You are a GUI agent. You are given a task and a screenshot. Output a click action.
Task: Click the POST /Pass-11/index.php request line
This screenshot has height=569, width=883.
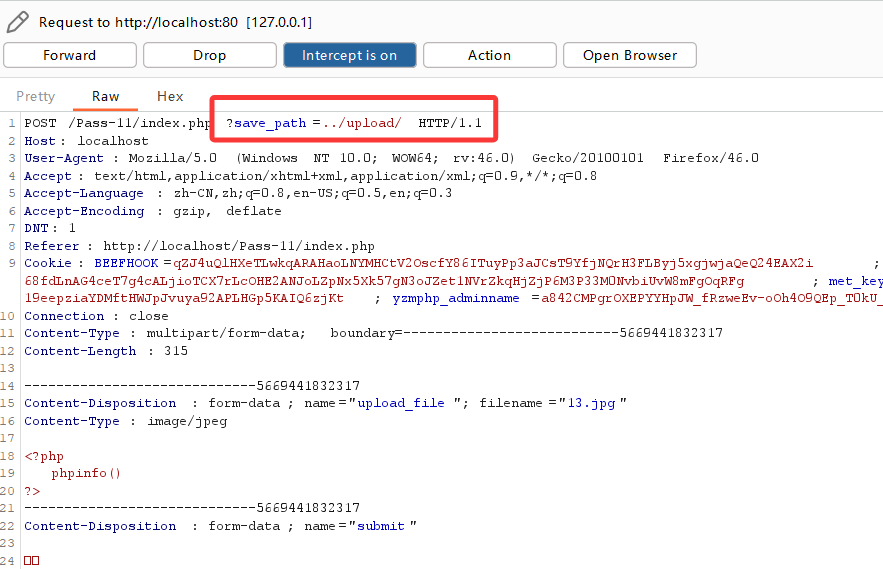(117, 123)
